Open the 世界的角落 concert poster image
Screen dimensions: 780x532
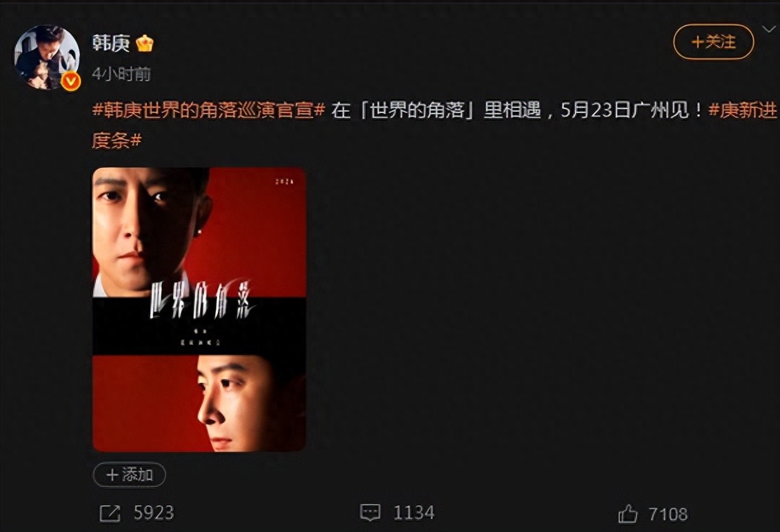[199, 309]
